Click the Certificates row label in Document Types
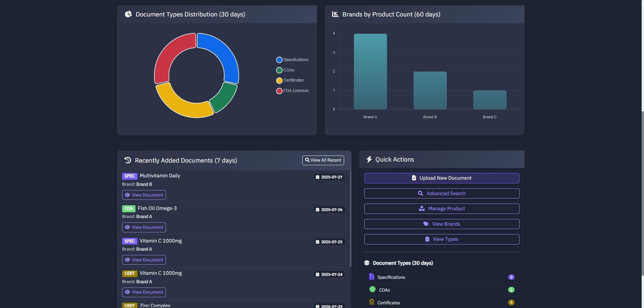Screen dimensions: 644x308 [389, 303]
